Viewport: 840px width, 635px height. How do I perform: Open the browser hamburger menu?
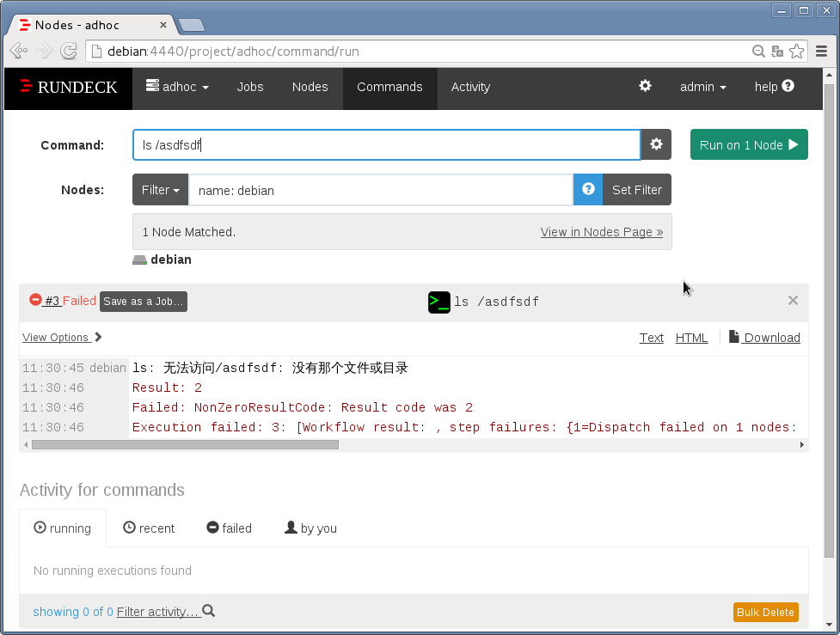click(821, 52)
